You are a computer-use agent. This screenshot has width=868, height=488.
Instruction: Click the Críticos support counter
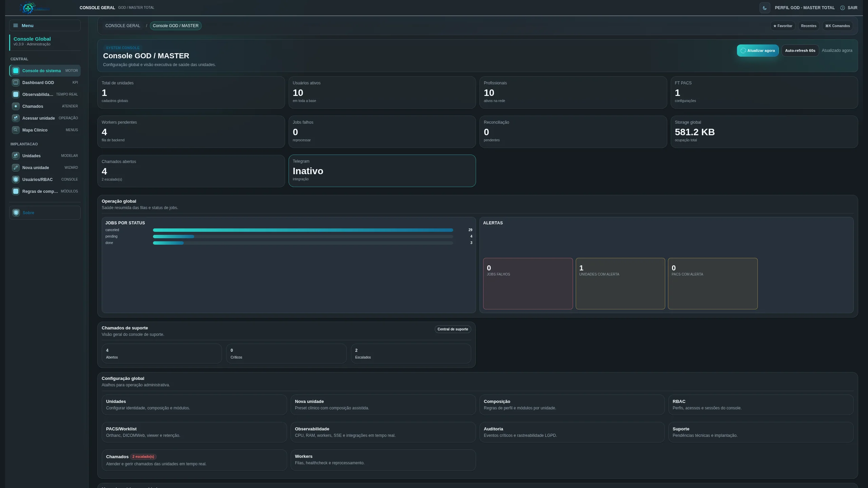coord(287,354)
